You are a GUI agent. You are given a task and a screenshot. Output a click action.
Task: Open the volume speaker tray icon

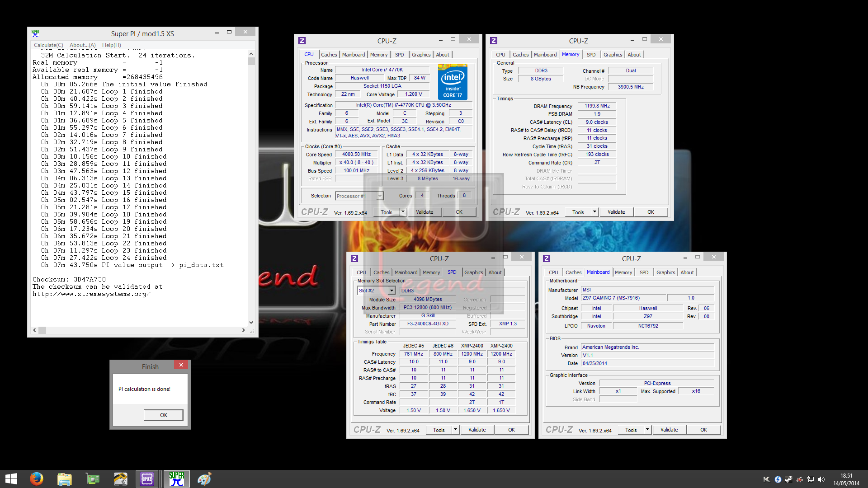pyautogui.click(x=821, y=479)
